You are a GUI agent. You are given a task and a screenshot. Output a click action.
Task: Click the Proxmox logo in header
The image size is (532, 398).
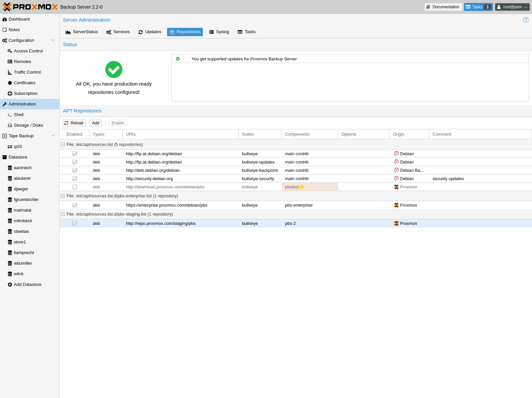point(30,7)
